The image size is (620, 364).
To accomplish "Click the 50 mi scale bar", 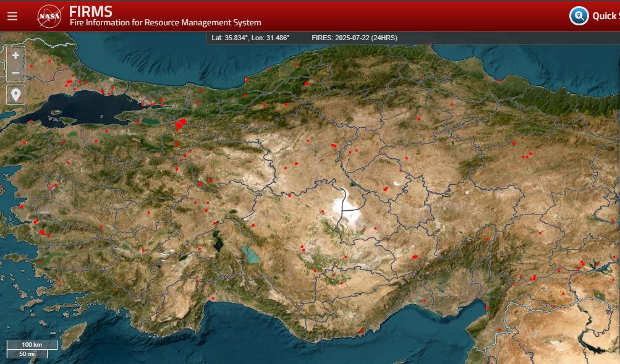I will [x=26, y=353].
